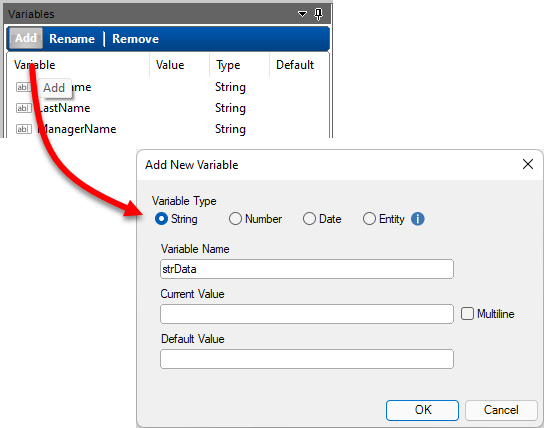The image size is (544, 428).
Task: Select the Number variable type
Action: pos(235,219)
